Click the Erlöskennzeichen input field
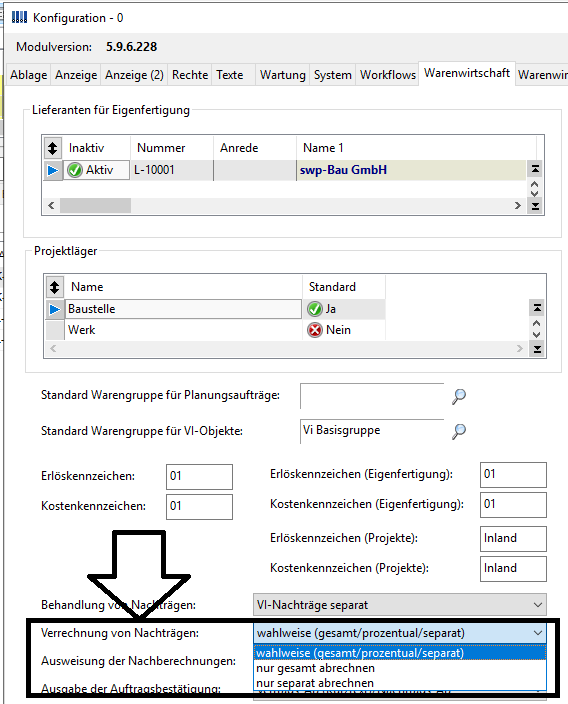This screenshot has height=704, width=568. [x=199, y=476]
